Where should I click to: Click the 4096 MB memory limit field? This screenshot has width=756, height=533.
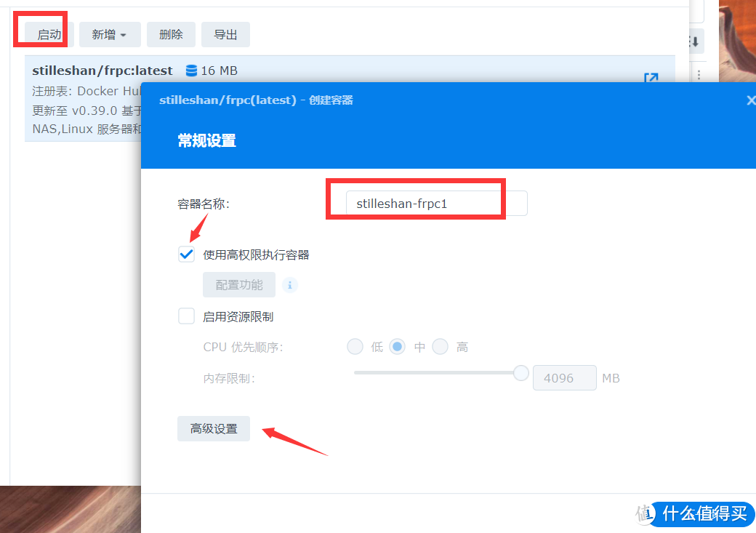click(x=565, y=378)
